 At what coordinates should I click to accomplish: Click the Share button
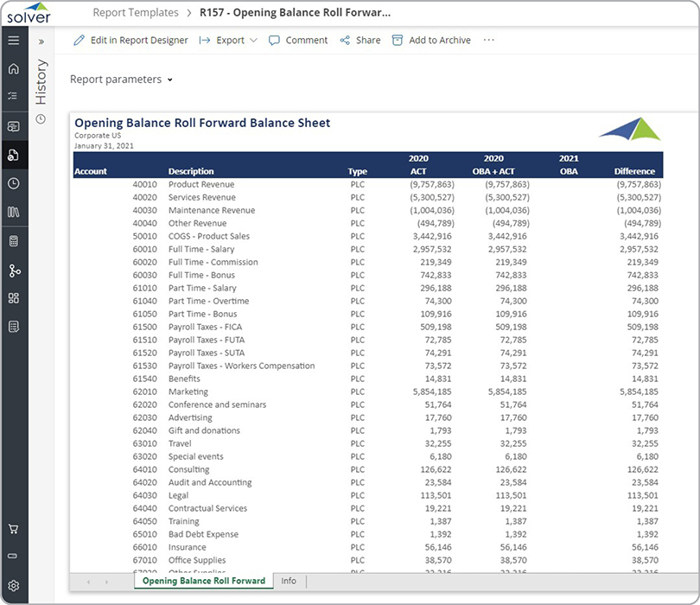360,40
